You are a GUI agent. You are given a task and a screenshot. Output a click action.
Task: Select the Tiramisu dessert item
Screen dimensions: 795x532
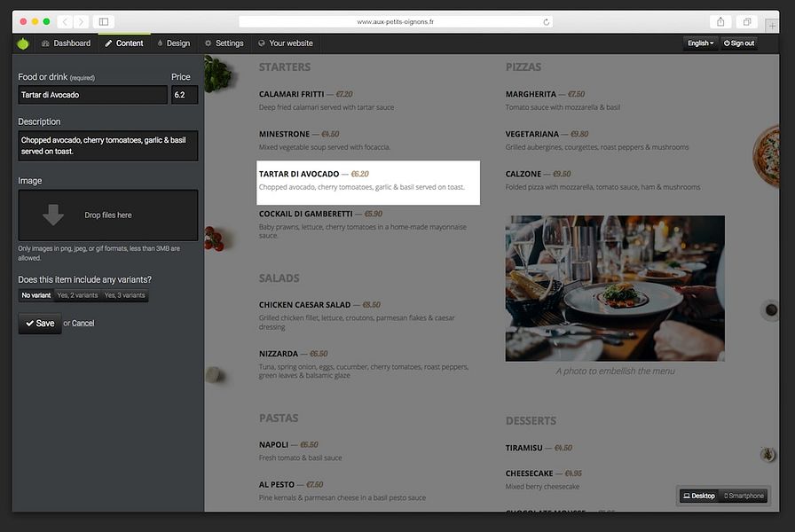[x=539, y=448]
